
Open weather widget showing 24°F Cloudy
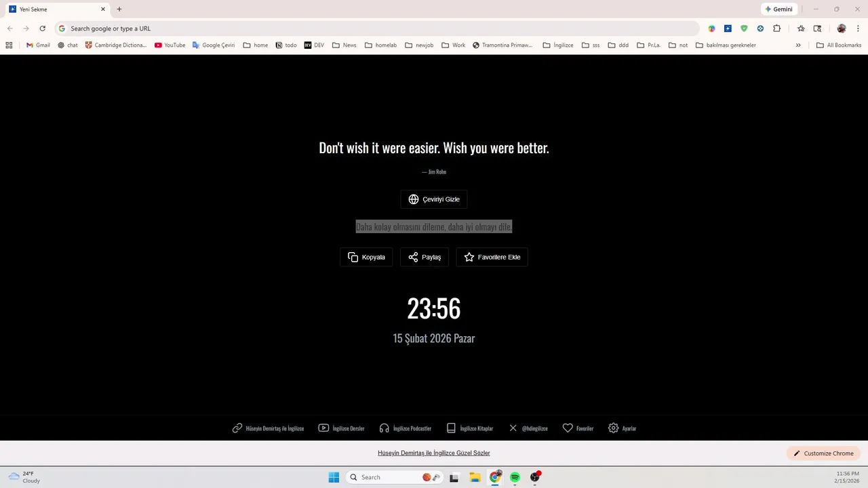24,477
